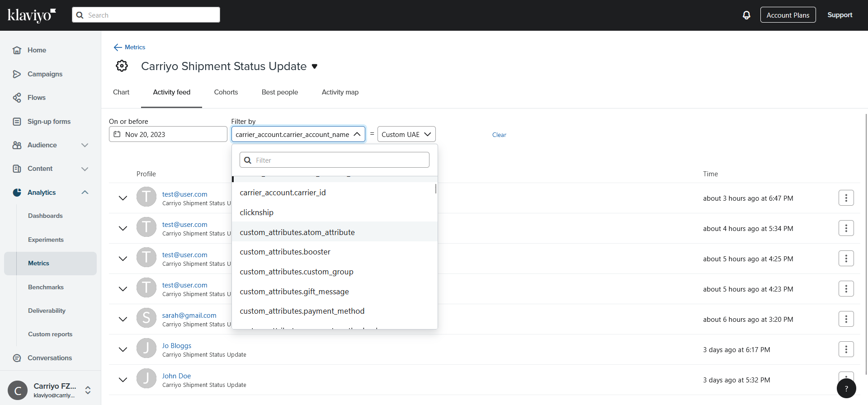Image resolution: width=868 pixels, height=405 pixels.
Task: Click the metric settings gear icon
Action: point(122,66)
